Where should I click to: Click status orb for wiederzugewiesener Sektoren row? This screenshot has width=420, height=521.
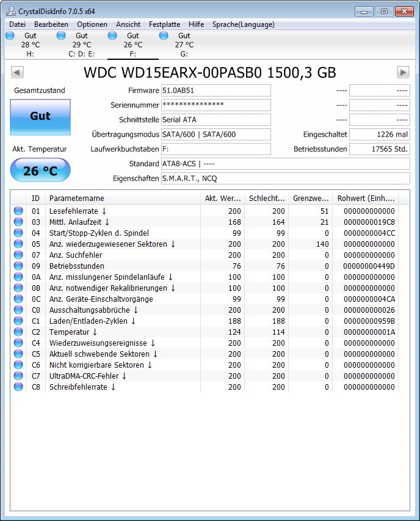[x=18, y=244]
